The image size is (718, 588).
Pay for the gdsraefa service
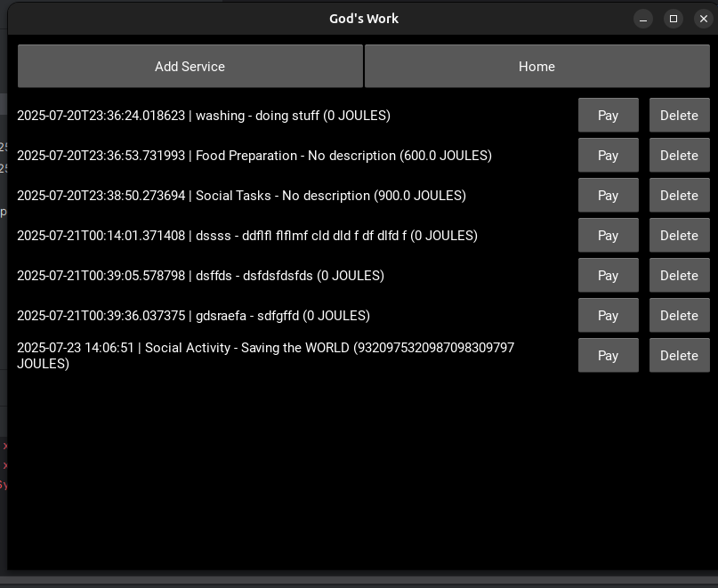pos(608,315)
